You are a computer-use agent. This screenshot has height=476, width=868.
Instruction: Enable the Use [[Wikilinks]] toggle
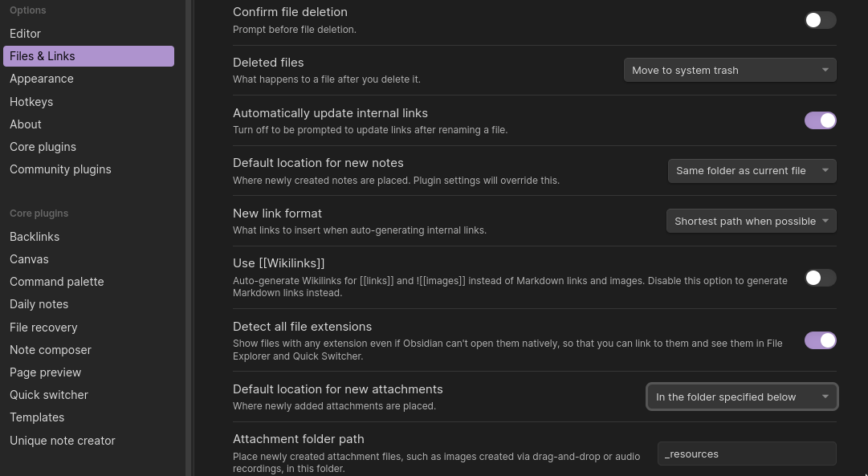click(820, 278)
